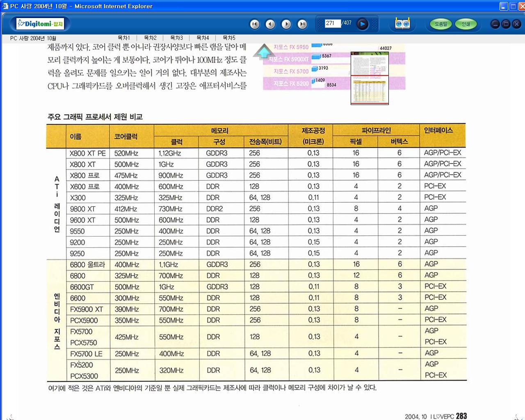The image size is (525, 420).
Task: Click the Digitomi 잡지 logo
Action: coord(40,24)
